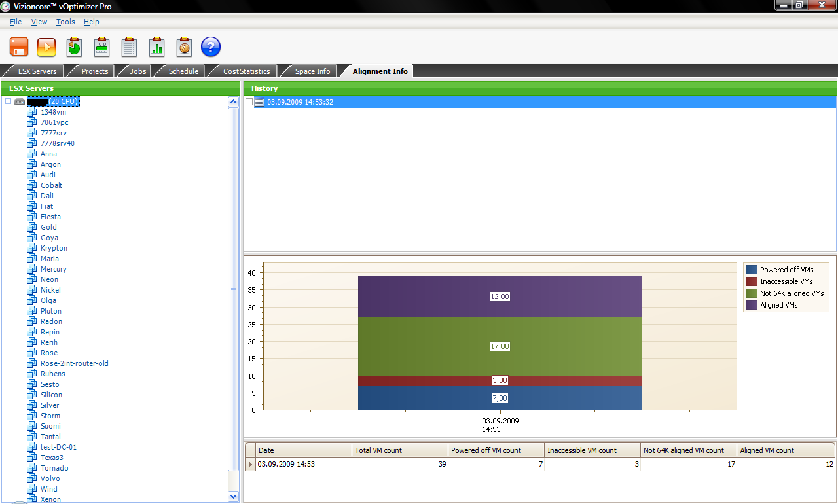
Task: Check the 03.09.2009 14:53:32 history checkbox
Action: point(249,102)
